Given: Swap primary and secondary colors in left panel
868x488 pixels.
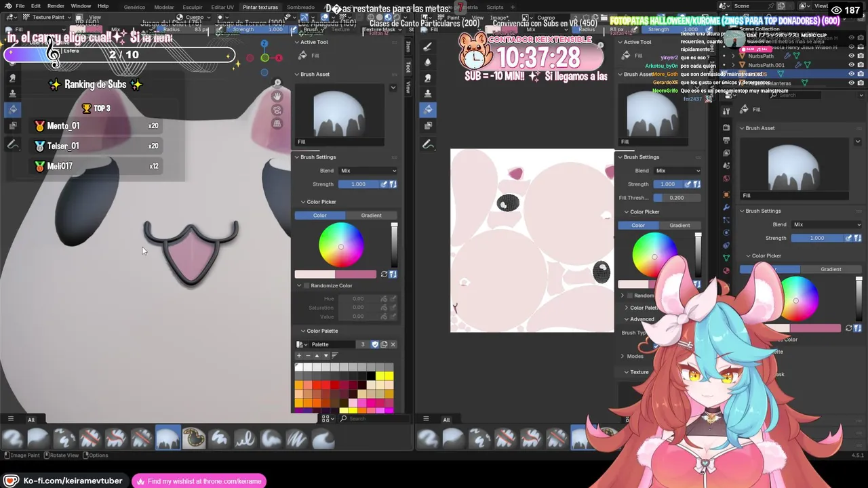Looking at the screenshot, I should tap(384, 274).
